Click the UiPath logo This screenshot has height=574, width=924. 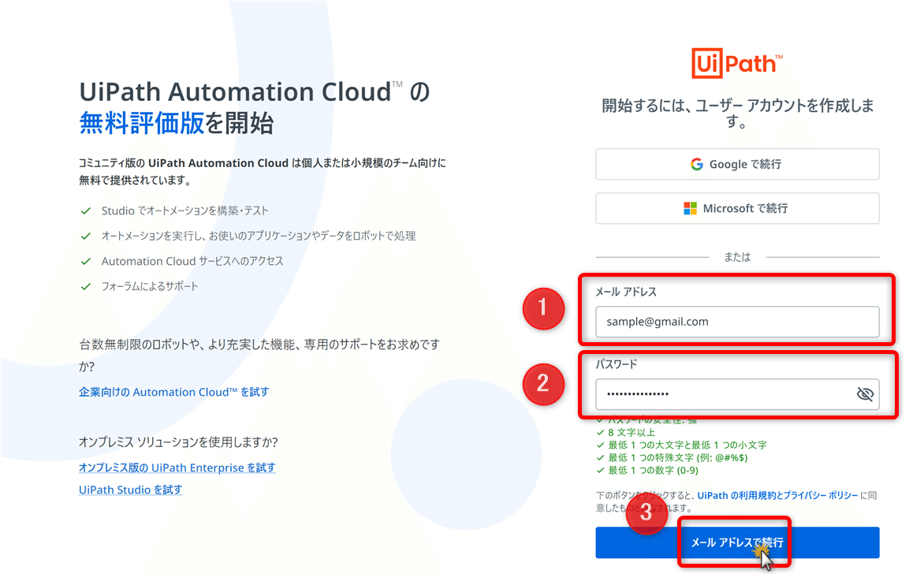coord(736,63)
